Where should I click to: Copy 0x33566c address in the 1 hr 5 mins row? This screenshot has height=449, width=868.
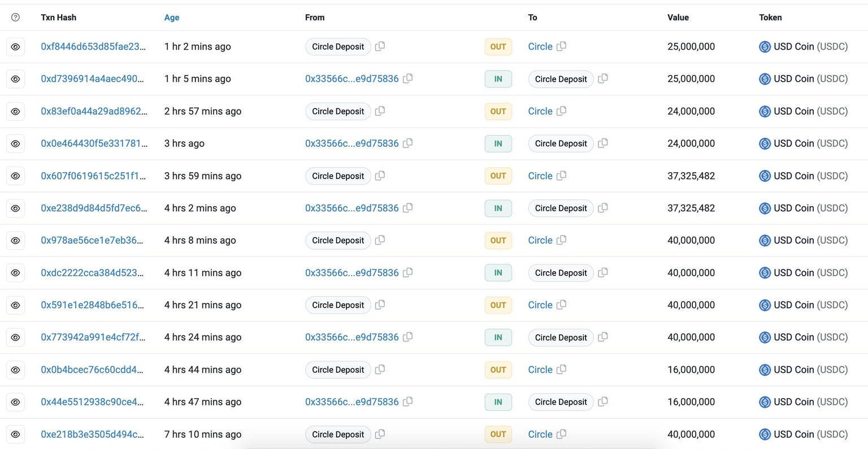pos(407,79)
